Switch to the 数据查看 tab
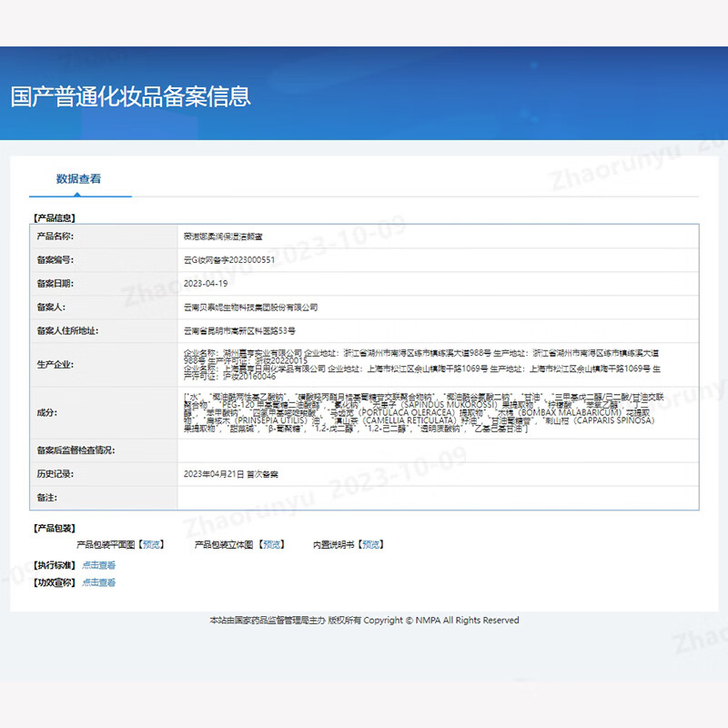Viewport: 728px width, 728px height. [x=81, y=180]
